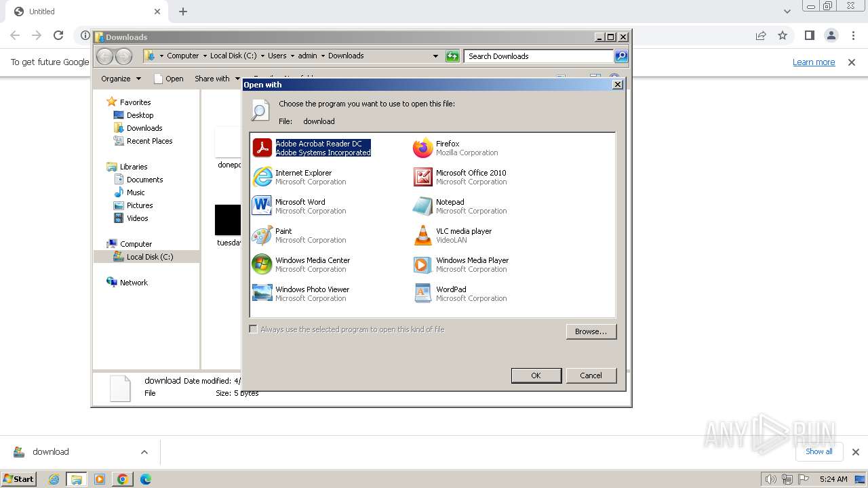Select the Windows Photo Viewer icon
The image size is (868, 488).
(x=262, y=293)
